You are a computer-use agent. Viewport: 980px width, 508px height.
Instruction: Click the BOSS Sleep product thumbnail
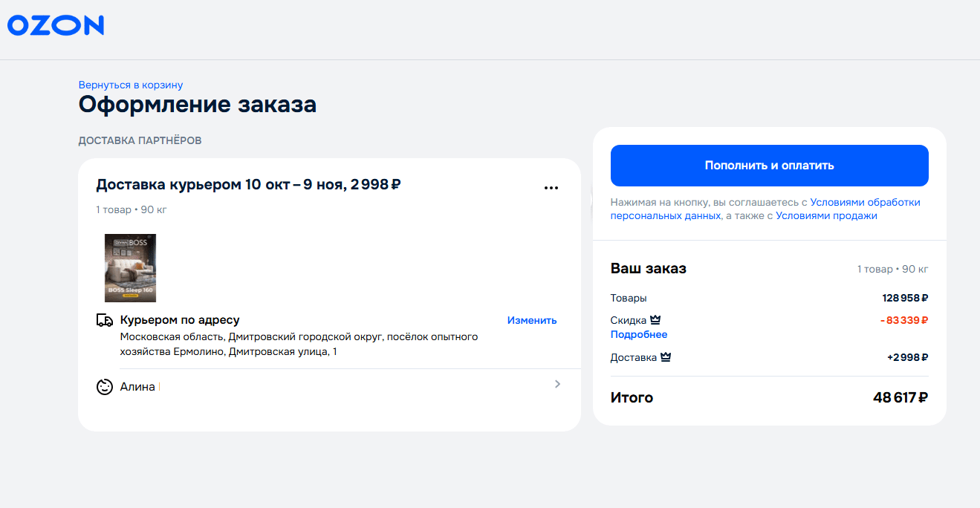point(130,268)
